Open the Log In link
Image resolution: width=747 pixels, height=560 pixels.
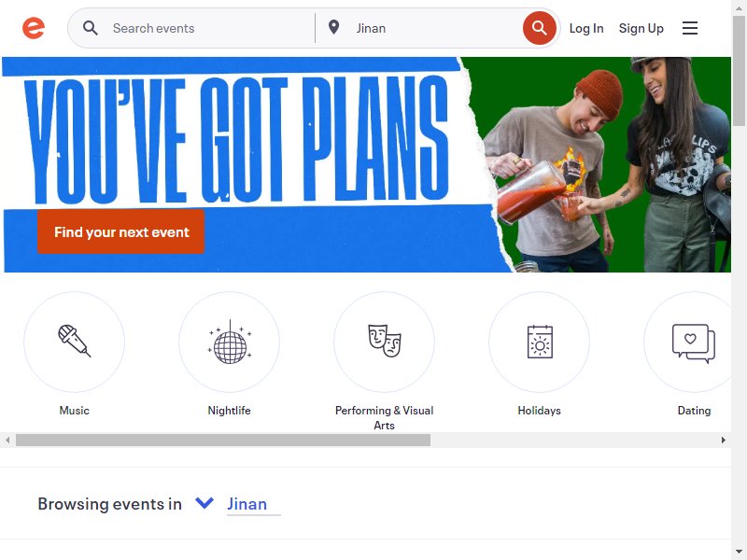tap(586, 28)
